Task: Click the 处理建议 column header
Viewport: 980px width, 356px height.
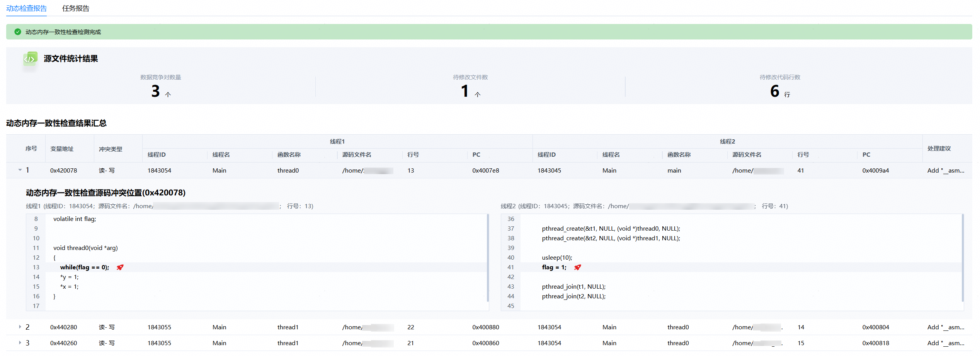Action: pos(939,149)
